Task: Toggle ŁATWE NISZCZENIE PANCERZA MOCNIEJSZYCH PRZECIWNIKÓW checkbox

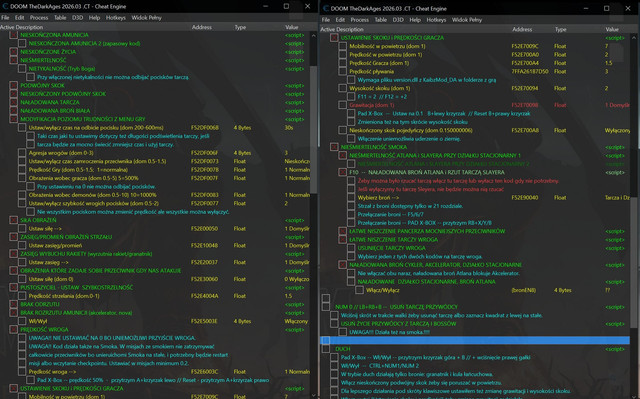Action: tap(342, 231)
